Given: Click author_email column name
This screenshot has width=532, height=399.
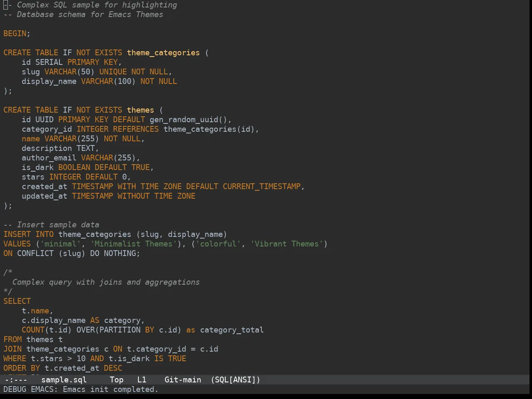Looking at the screenshot, I should tap(49, 158).
